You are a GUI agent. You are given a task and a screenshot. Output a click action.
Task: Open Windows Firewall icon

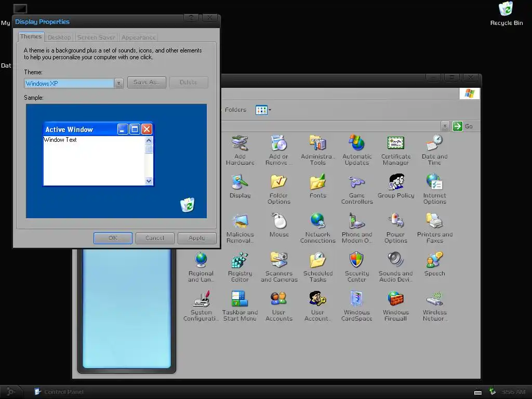[x=396, y=305]
